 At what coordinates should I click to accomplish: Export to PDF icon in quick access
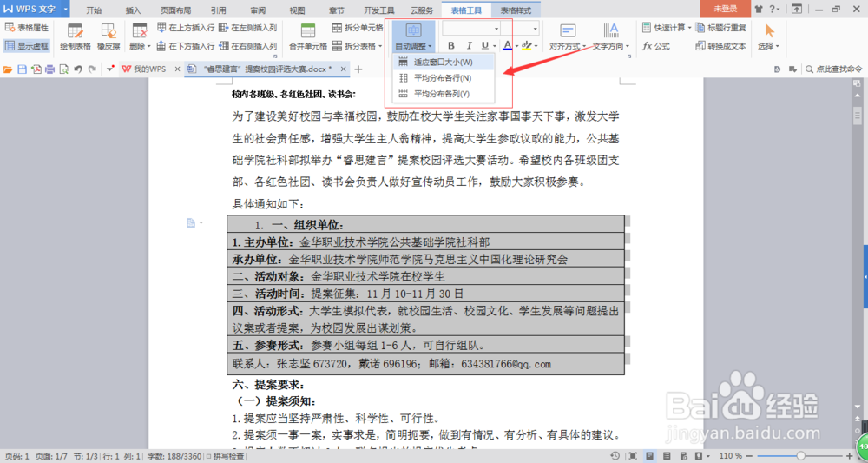click(36, 69)
